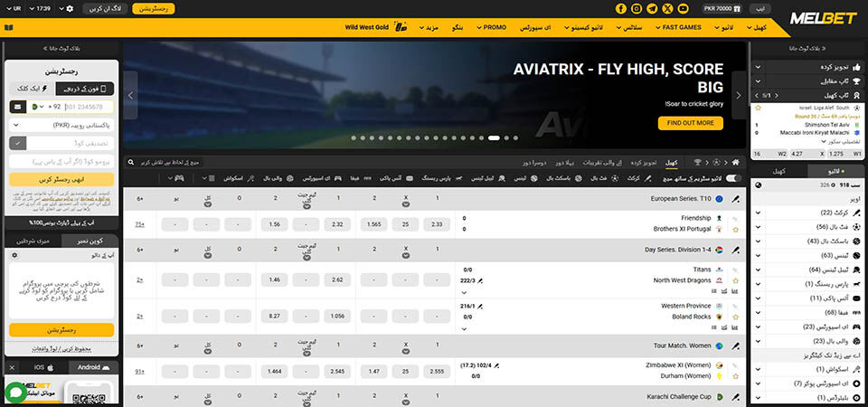Viewport: 868px width, 407px height.
Task: Favorite the Brothers XI Portugal match star
Action: point(736,229)
